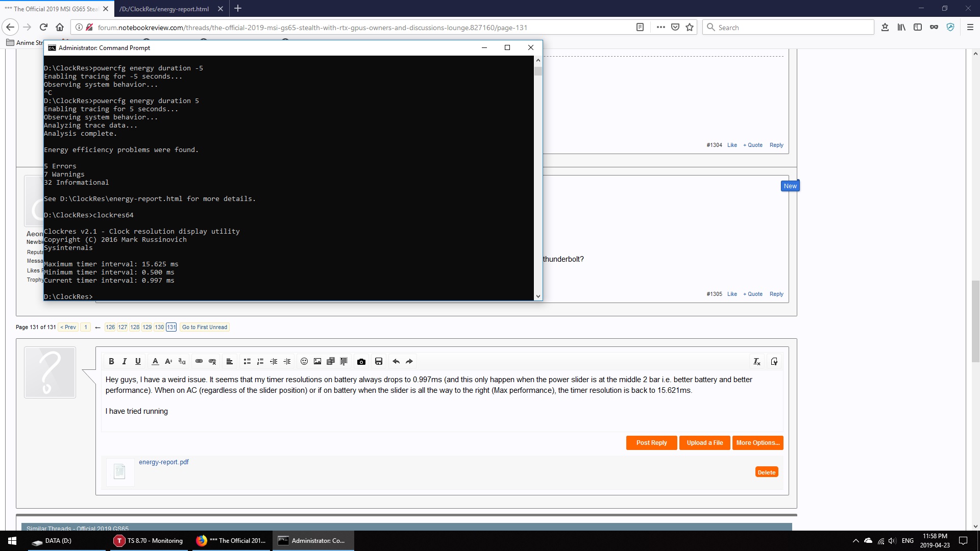Image resolution: width=980 pixels, height=551 pixels.
Task: Open the Firefox Library menu
Action: [901, 27]
